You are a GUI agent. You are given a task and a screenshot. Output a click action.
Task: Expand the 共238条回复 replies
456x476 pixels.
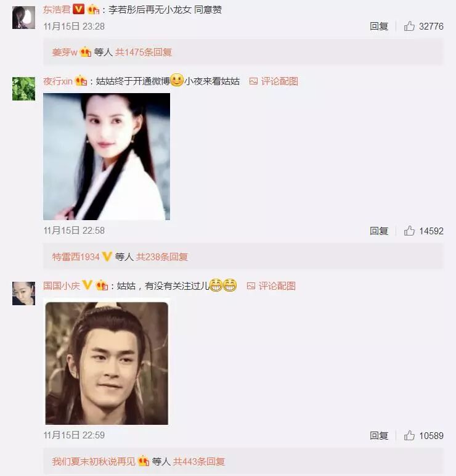161,257
